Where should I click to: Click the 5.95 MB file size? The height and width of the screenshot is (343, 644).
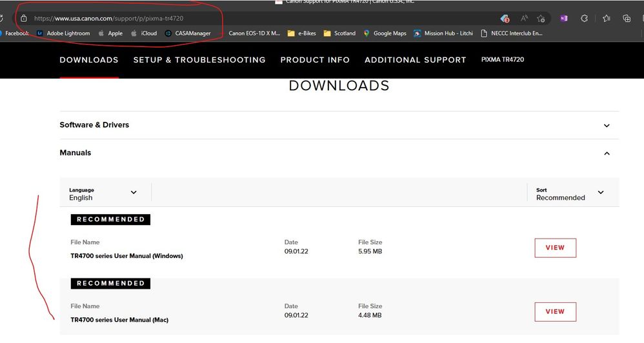[370, 251]
